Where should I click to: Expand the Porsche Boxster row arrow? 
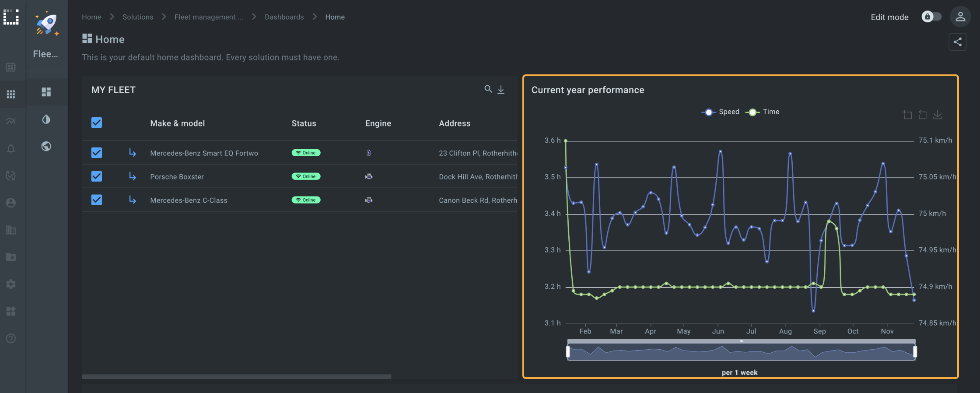(x=133, y=176)
